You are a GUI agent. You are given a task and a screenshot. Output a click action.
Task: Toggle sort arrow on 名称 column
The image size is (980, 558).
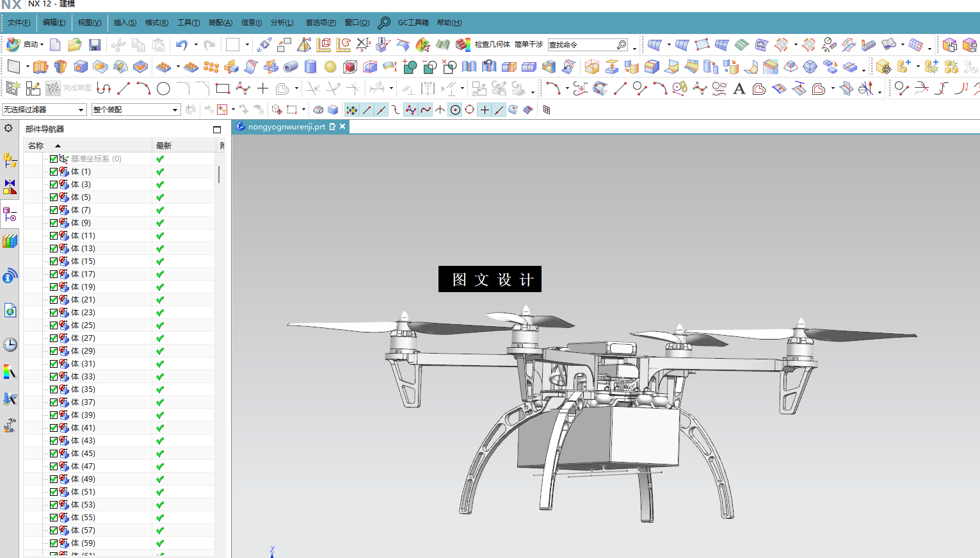[x=58, y=146]
